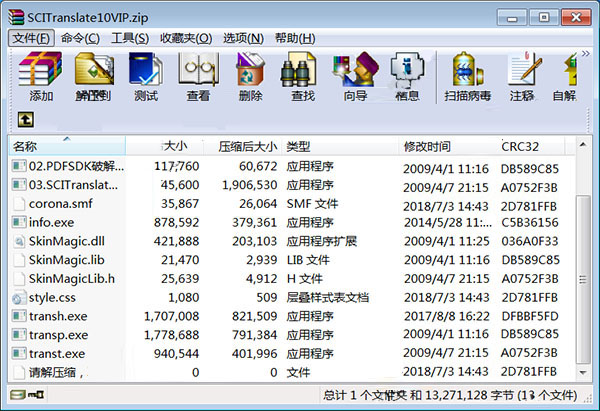Expand hidden toolbar items chevron
Screen dimensions: 600x411
585,54
